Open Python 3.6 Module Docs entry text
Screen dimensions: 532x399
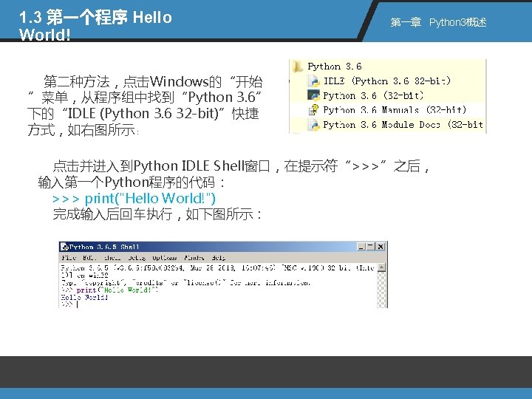click(403, 125)
